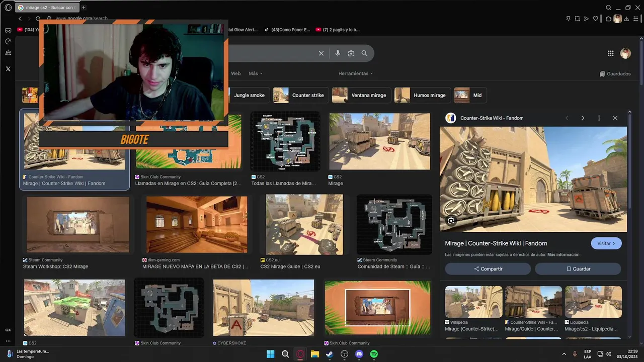Save image with Guardar button
644x362 pixels.
coord(578,269)
